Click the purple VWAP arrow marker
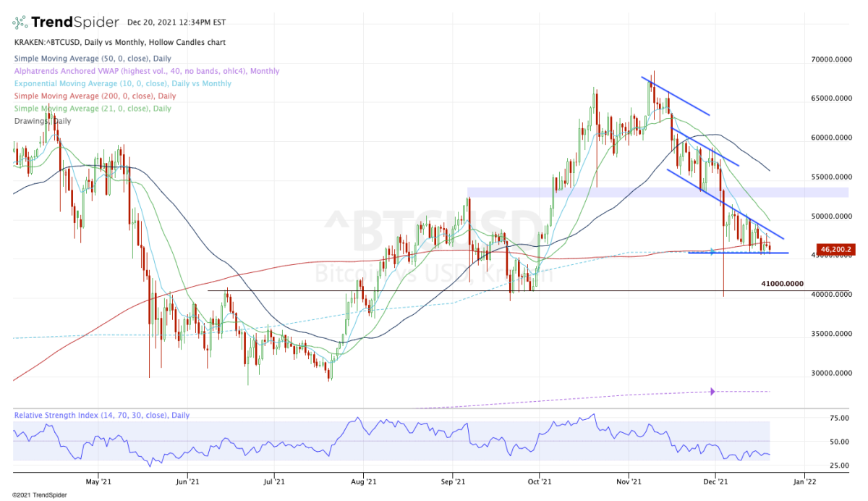The image size is (868, 501). click(x=712, y=392)
